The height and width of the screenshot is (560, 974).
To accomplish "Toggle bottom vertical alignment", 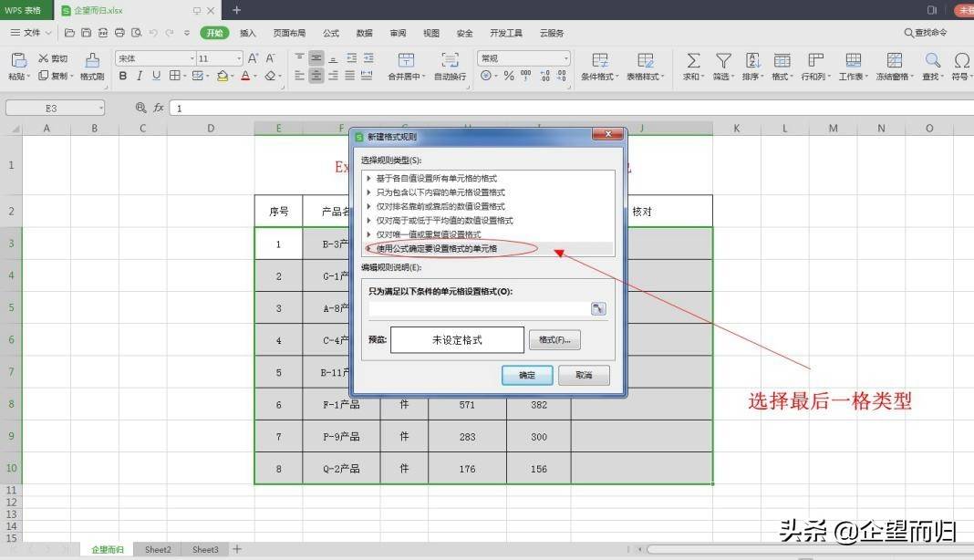I will click(333, 58).
